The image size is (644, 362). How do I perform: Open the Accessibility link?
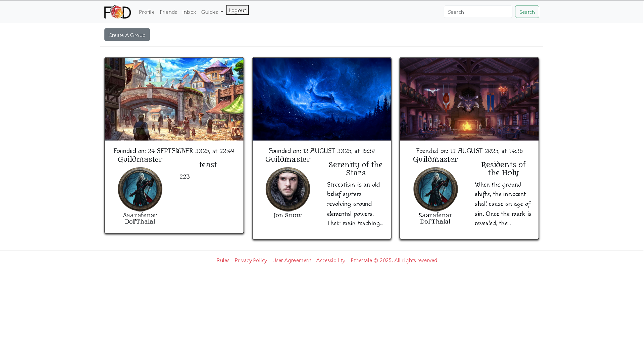pos(330,260)
